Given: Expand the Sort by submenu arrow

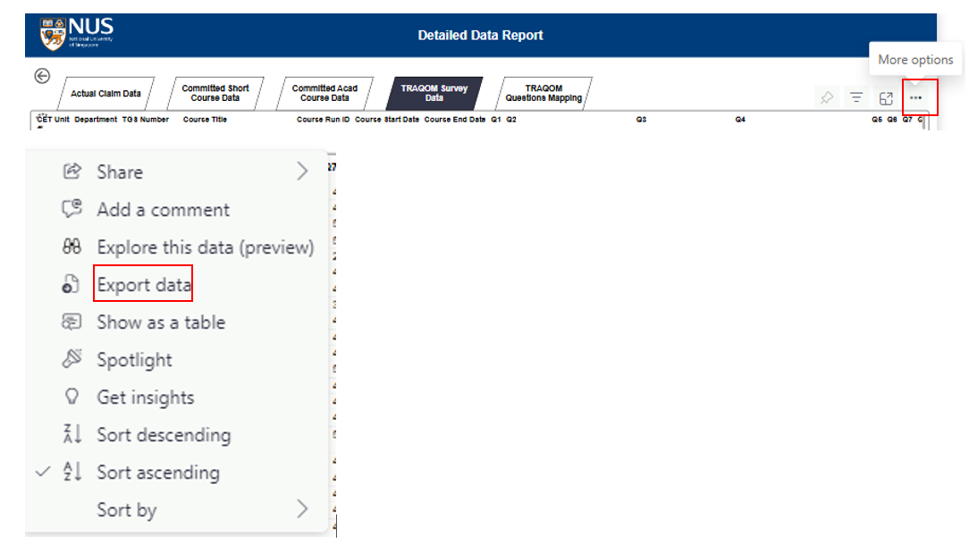Looking at the screenshot, I should [x=302, y=510].
